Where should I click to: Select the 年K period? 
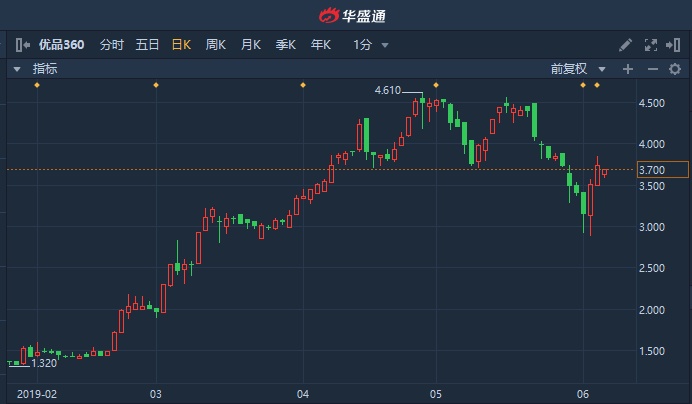pos(321,45)
